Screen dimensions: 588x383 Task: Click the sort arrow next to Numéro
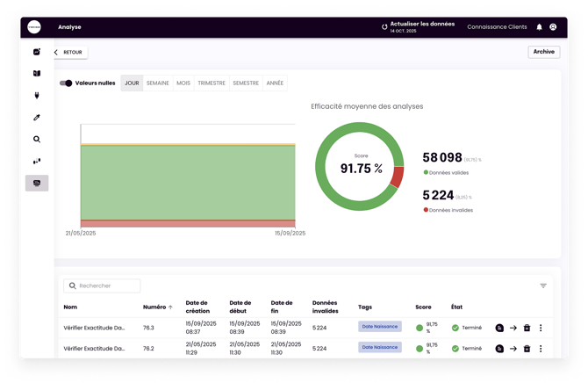(170, 307)
